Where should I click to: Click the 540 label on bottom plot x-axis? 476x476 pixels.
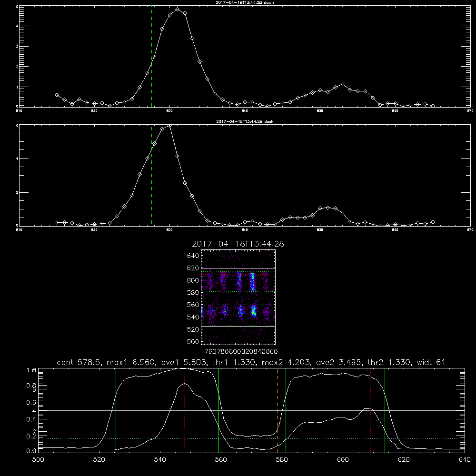tap(160, 460)
